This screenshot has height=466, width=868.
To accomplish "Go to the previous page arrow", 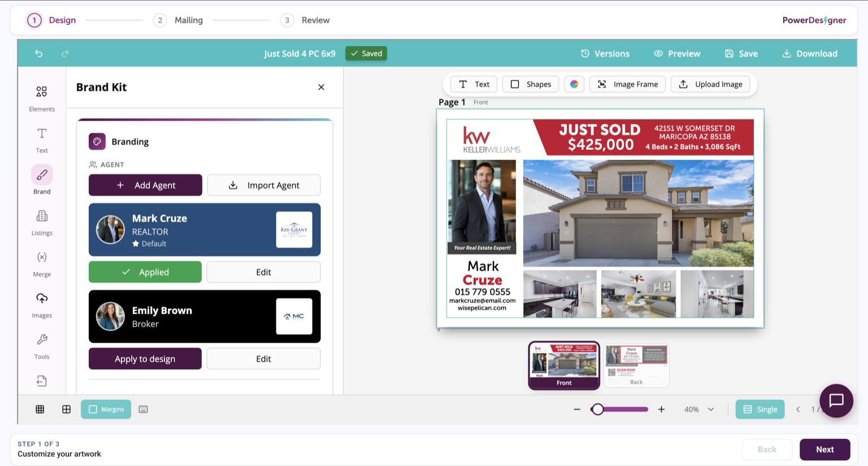I will pos(798,409).
